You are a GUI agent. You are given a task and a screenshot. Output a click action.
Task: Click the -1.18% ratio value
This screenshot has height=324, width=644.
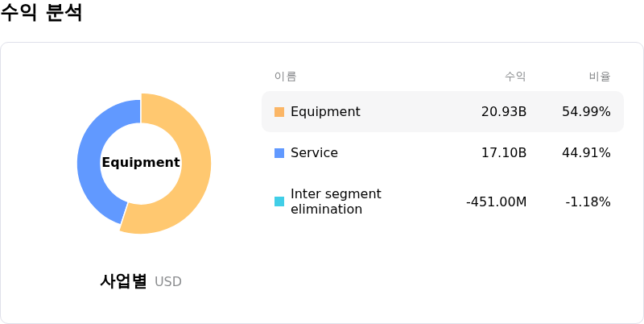coord(588,201)
